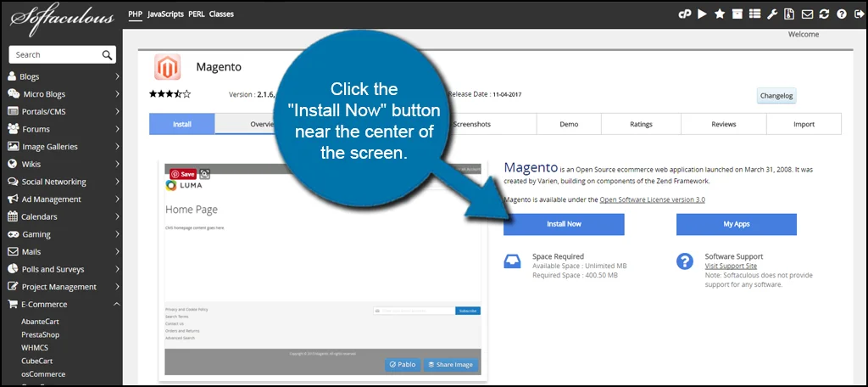Select the Classes menu item
The height and width of the screenshot is (387, 868).
[221, 14]
